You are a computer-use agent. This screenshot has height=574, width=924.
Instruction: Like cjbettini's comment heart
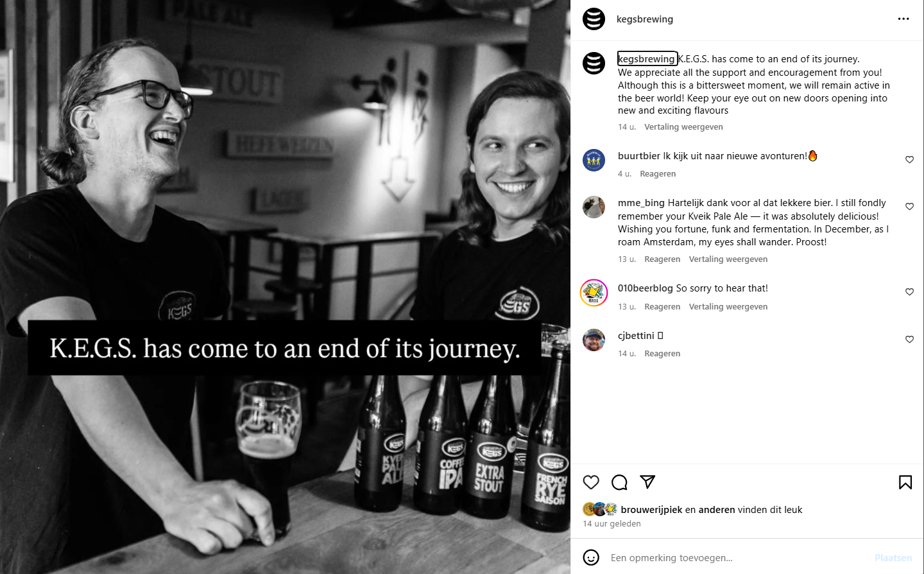909,339
